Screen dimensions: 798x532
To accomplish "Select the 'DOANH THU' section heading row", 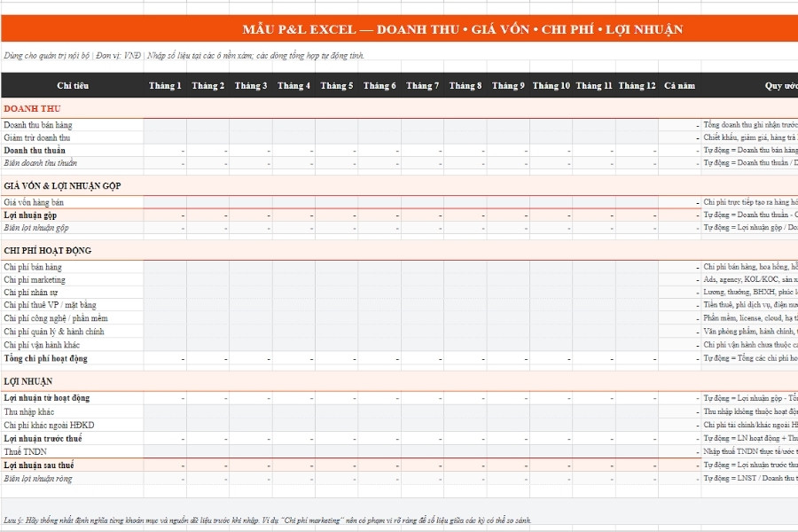I will click(400, 108).
